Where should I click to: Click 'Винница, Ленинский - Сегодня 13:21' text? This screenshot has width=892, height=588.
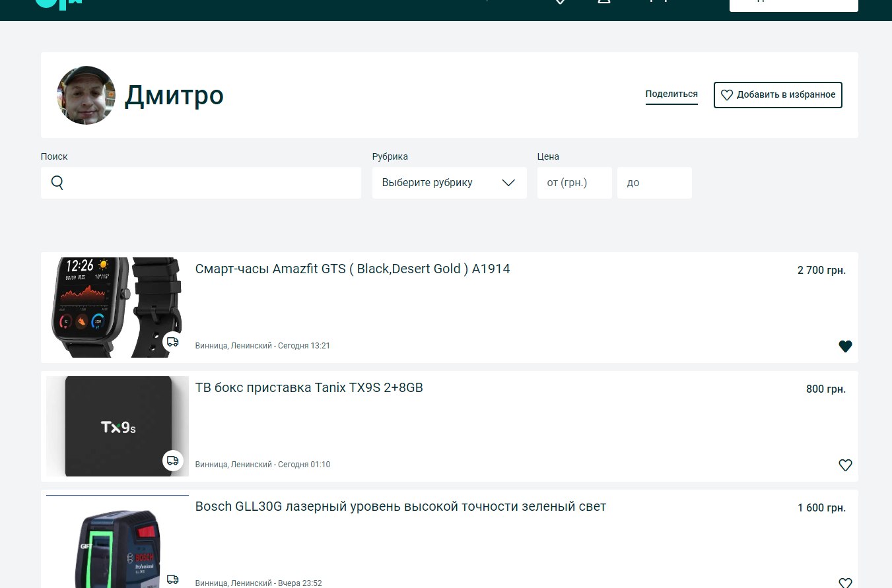[263, 346]
